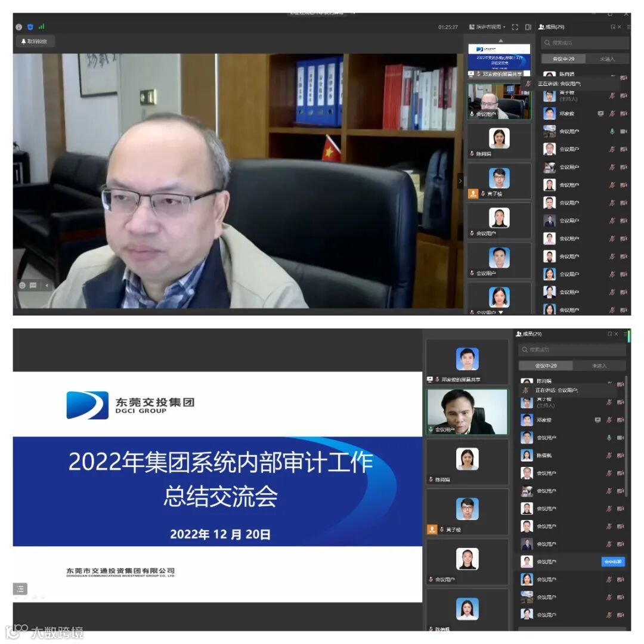
Task: Pop out members panel in lower window
Action: (609, 334)
